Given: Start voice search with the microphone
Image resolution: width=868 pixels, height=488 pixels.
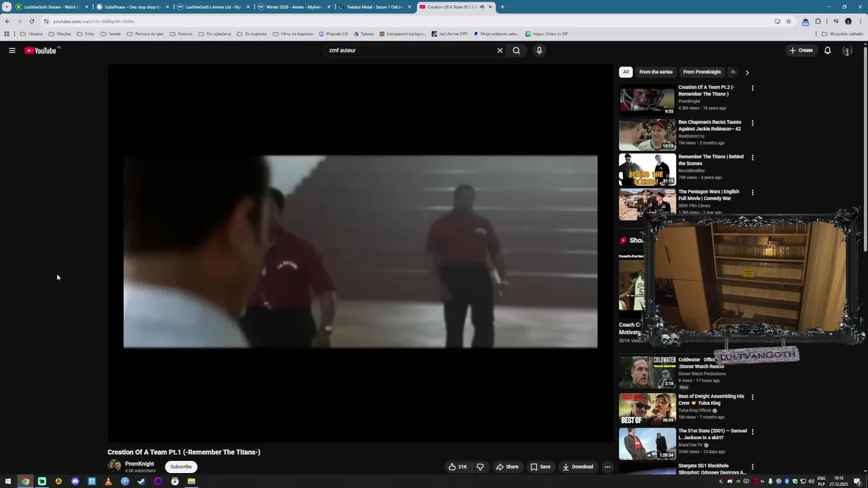Looking at the screenshot, I should [539, 50].
